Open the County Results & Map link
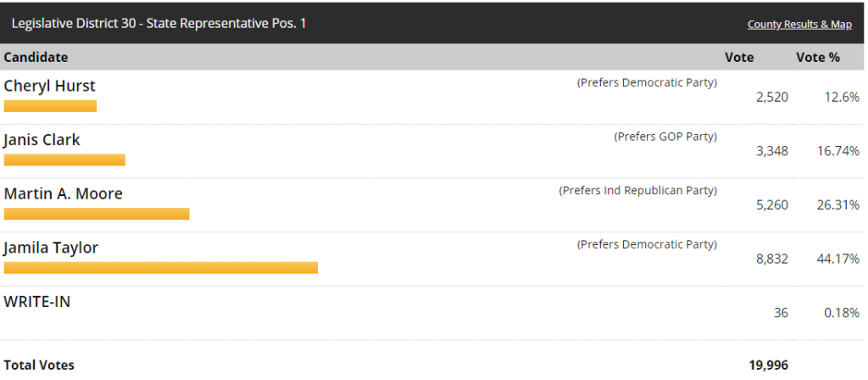Image resolution: width=868 pixels, height=380 pixels. pyautogui.click(x=798, y=25)
